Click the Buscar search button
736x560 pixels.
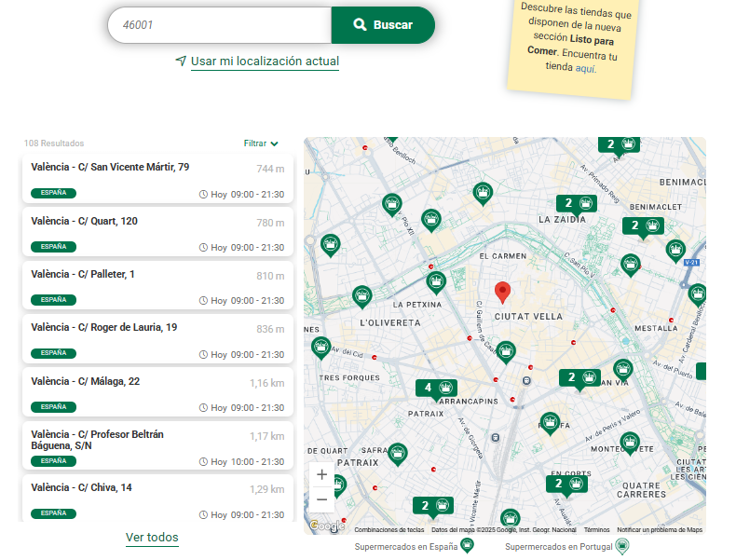(x=383, y=25)
